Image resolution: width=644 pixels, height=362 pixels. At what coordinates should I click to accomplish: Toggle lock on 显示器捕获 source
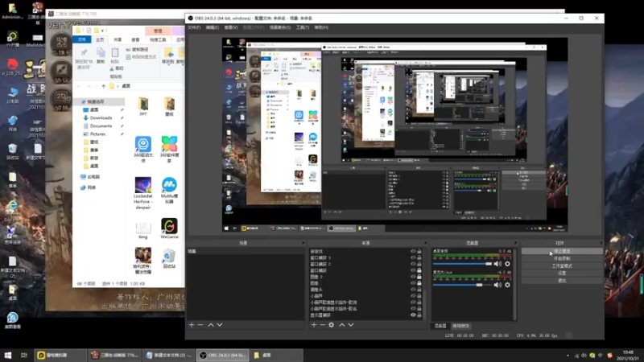pos(419,315)
